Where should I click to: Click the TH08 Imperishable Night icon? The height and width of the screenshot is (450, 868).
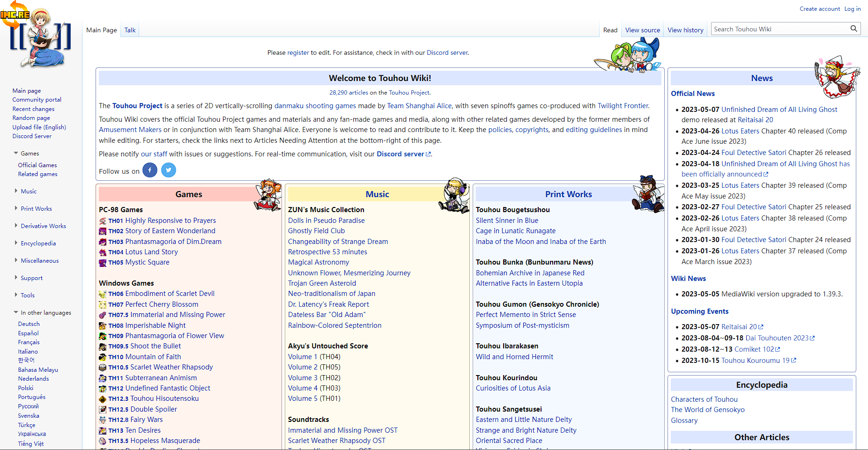[103, 326]
